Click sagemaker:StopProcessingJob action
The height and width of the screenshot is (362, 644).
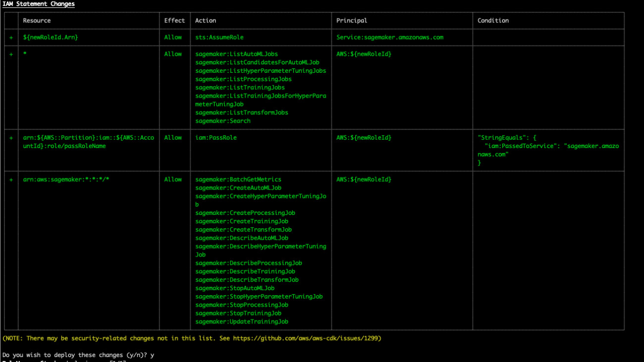pyautogui.click(x=242, y=305)
